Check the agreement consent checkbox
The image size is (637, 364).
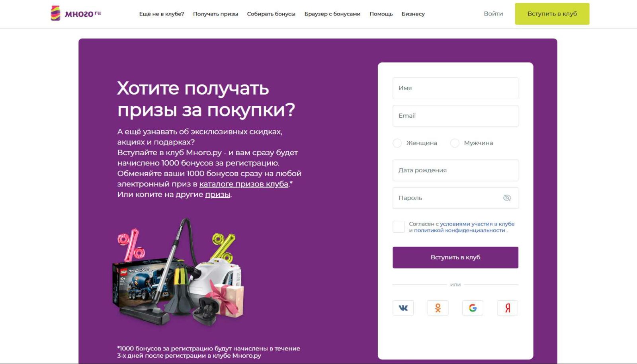(399, 227)
